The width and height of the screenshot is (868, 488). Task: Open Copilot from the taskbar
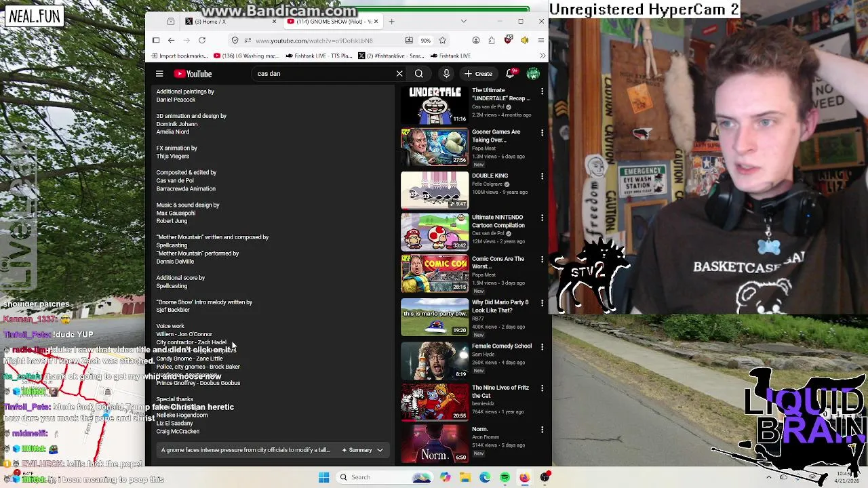point(445,477)
